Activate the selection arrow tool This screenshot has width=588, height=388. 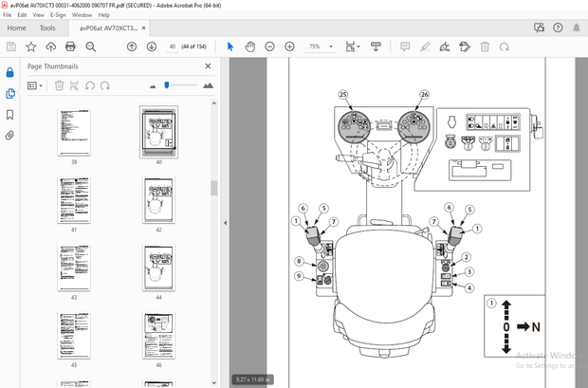point(230,46)
